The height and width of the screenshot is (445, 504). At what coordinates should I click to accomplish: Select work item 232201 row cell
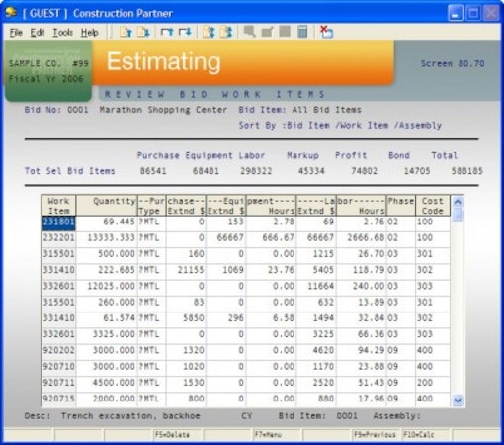(x=58, y=237)
